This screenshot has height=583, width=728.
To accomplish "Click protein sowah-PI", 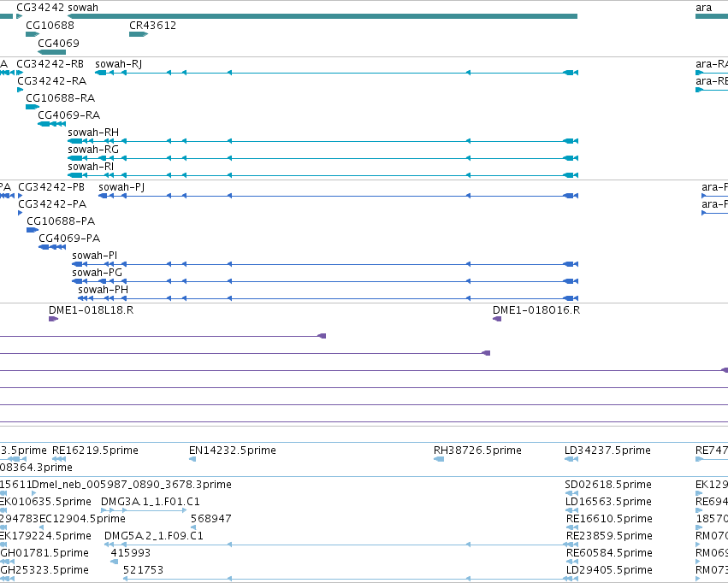I will click(325, 264).
